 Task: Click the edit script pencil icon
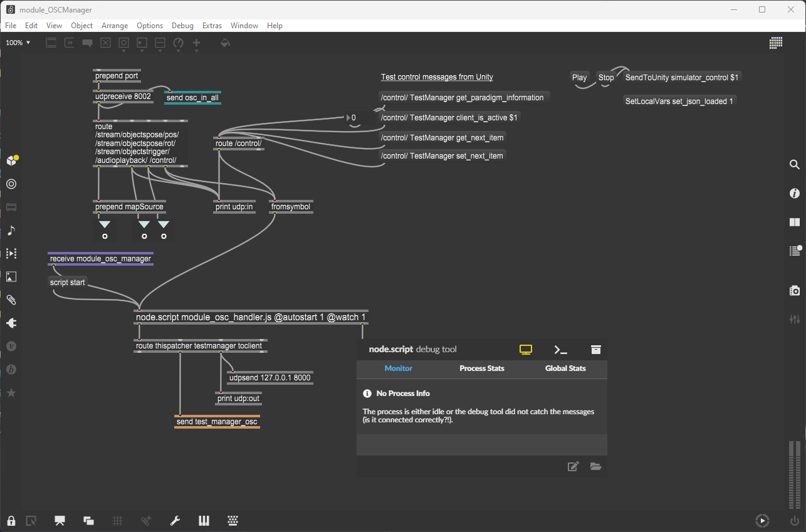coord(573,466)
